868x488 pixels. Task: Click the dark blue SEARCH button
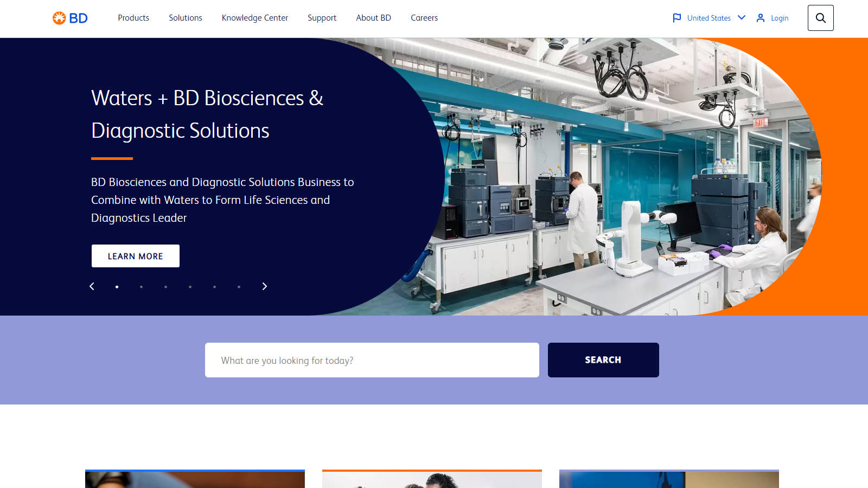(603, 360)
